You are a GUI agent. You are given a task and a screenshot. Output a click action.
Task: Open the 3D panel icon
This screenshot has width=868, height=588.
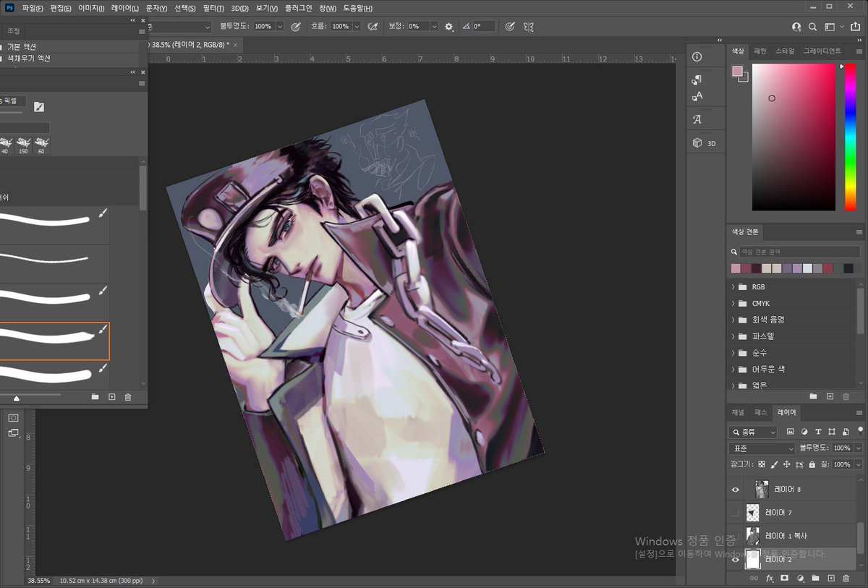[697, 143]
